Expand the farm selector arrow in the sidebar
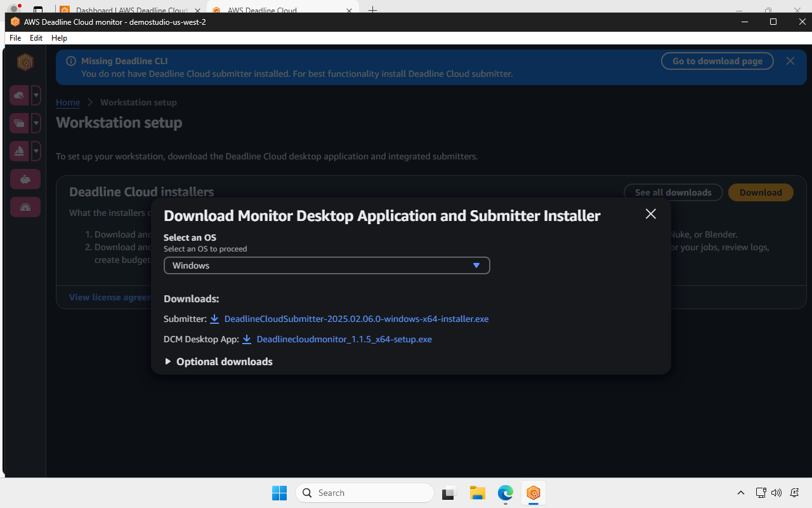 click(x=36, y=95)
